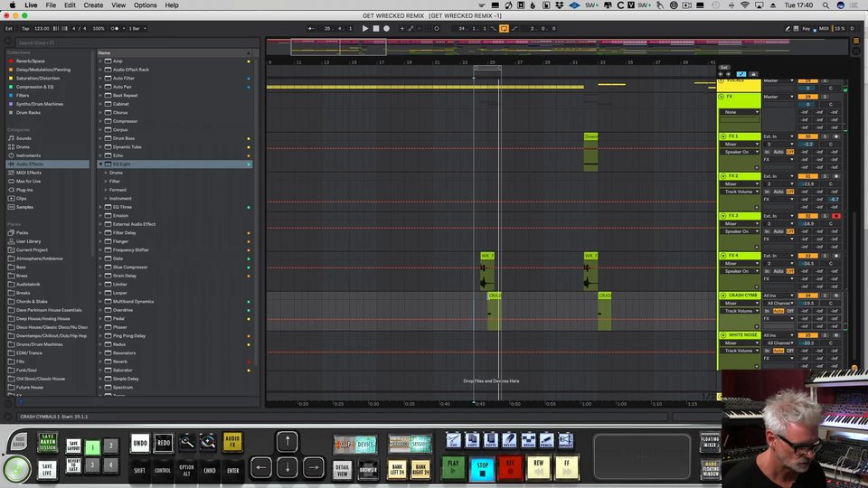
Task: Click the Save Live button
Action: pos(47,469)
